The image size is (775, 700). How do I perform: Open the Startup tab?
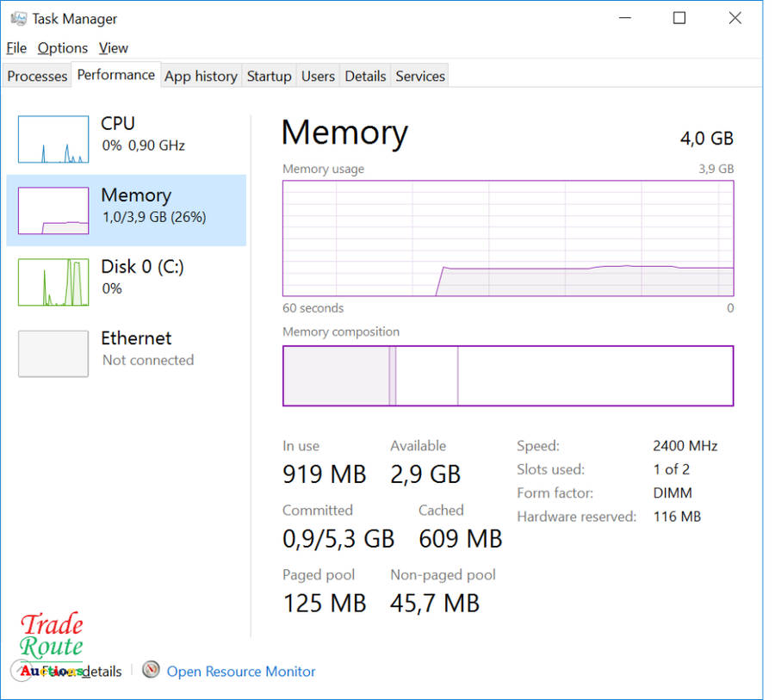pyautogui.click(x=269, y=77)
